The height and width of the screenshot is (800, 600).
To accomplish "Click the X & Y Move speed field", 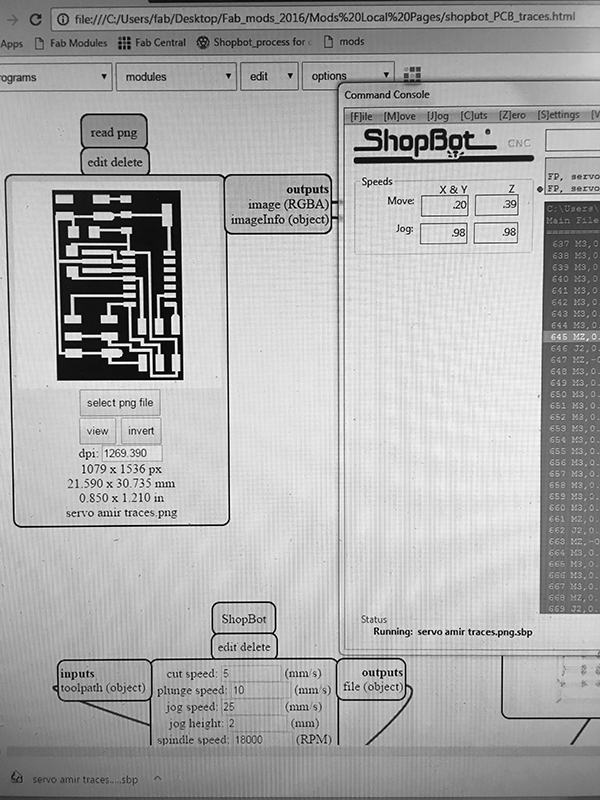I will tap(444, 205).
